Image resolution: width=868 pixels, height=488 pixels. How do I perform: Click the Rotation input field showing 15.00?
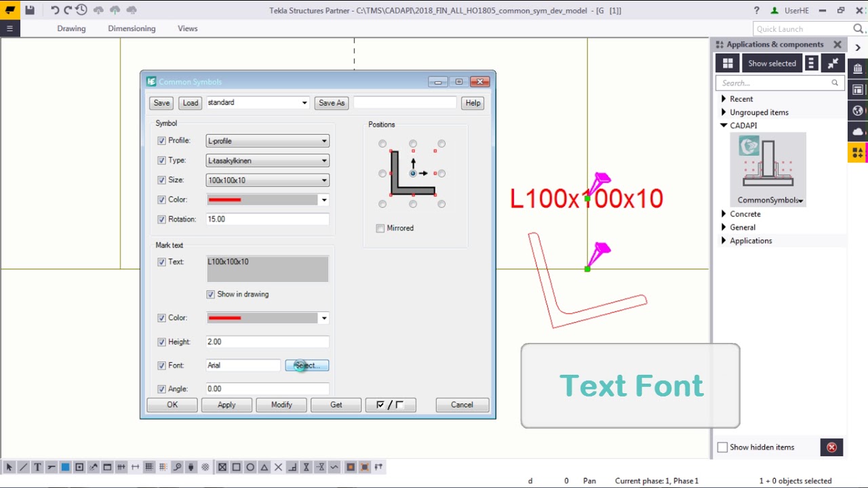[268, 220]
